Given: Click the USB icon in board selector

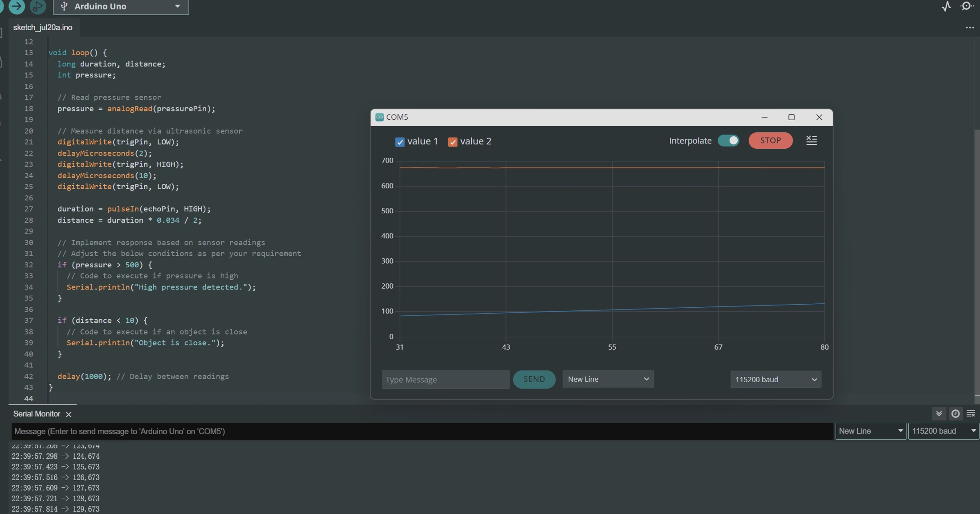Looking at the screenshot, I should (x=64, y=6).
